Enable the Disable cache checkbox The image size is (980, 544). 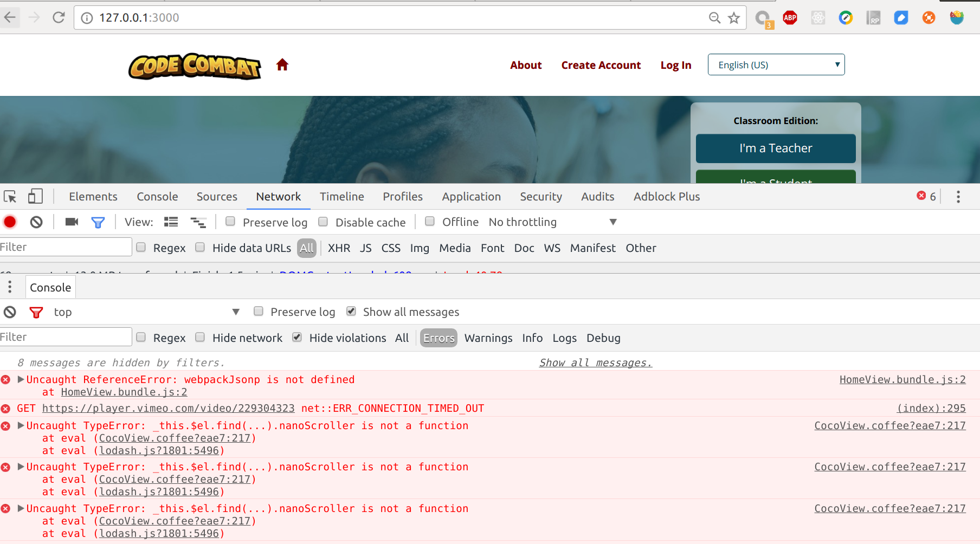[323, 221]
